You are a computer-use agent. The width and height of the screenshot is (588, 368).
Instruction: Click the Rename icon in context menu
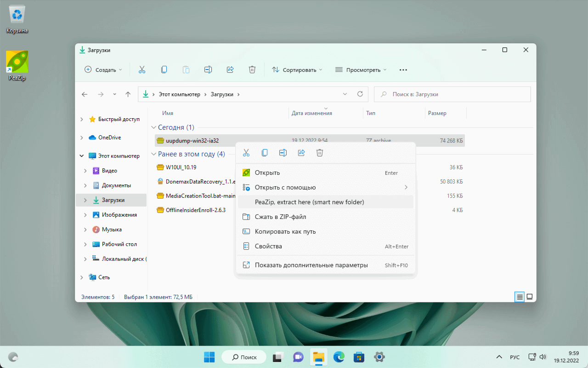coord(283,153)
